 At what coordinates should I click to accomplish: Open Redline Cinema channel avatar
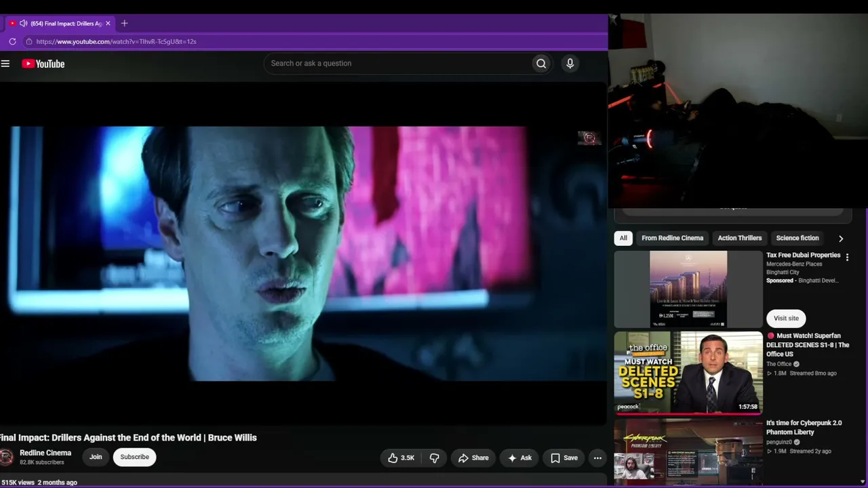[x=6, y=457]
